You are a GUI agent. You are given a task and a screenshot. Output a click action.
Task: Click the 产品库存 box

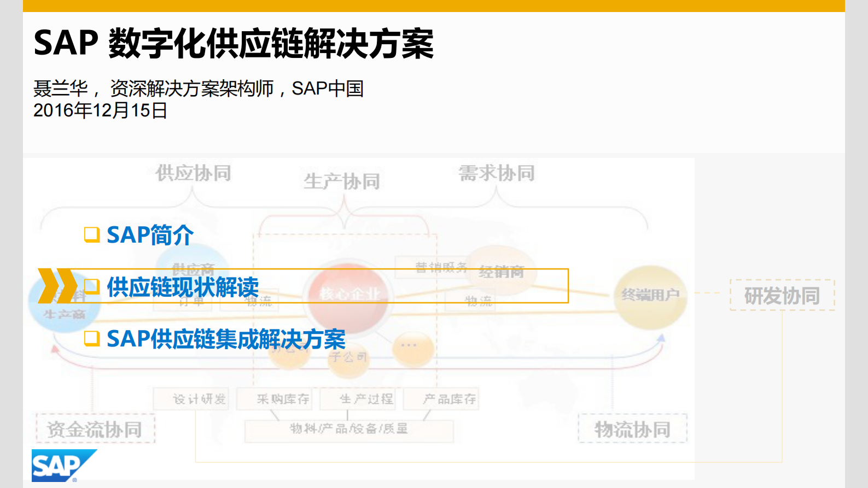(x=442, y=399)
